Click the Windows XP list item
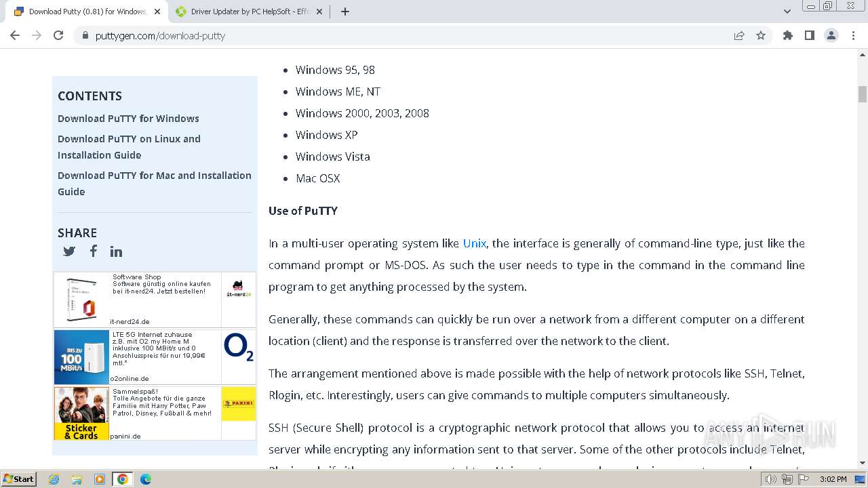The width and height of the screenshot is (868, 488). [x=327, y=135]
